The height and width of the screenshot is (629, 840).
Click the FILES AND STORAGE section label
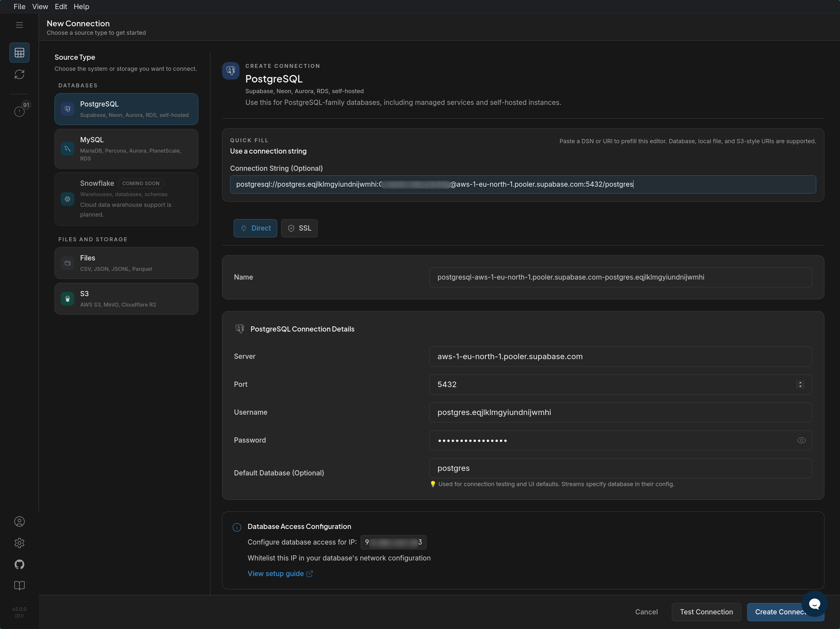pyautogui.click(x=93, y=239)
